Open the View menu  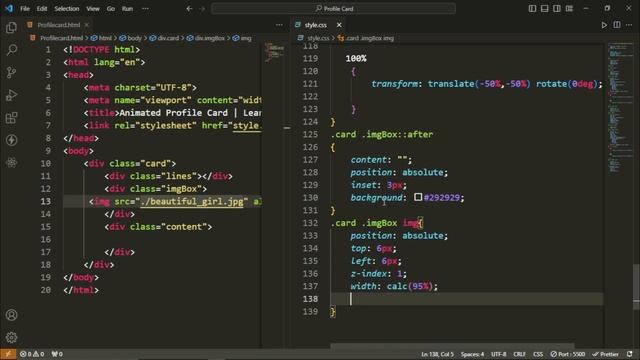click(x=93, y=9)
